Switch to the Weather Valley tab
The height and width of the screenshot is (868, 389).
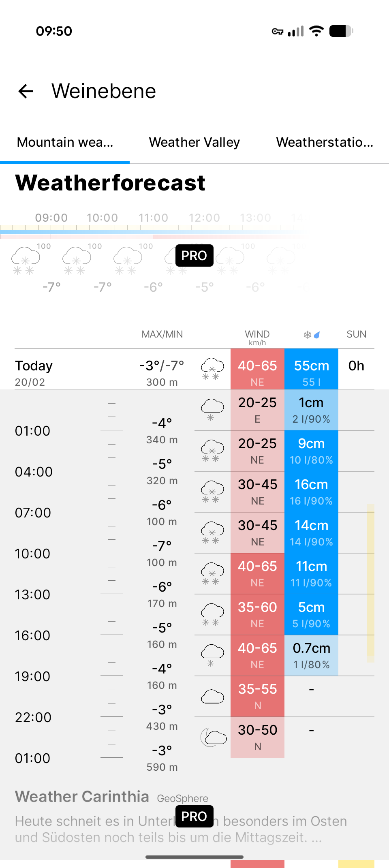[x=194, y=142]
